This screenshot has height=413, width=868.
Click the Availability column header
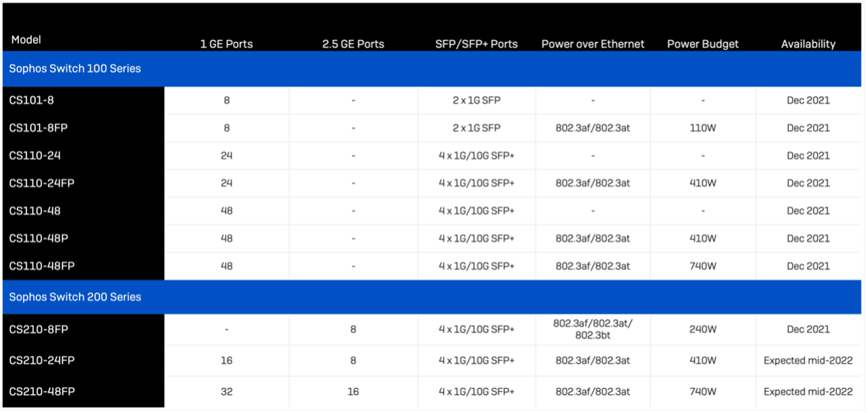(x=808, y=44)
